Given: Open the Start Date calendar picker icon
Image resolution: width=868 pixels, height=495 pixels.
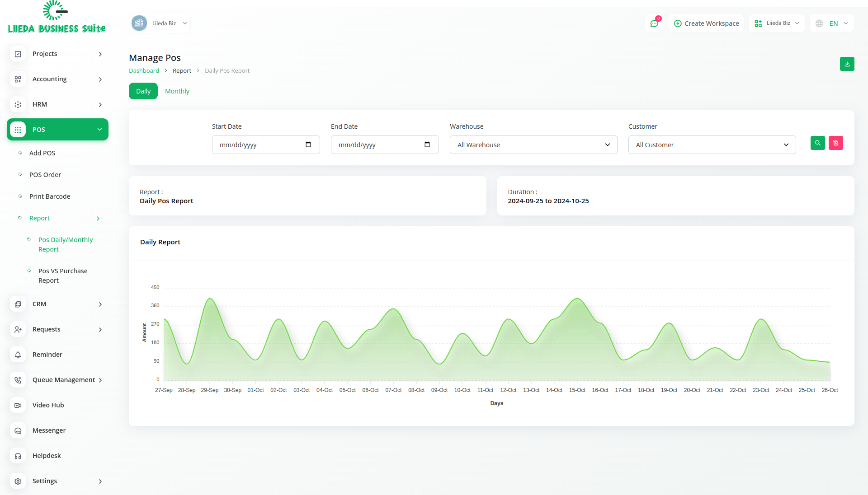Looking at the screenshot, I should tap(308, 145).
